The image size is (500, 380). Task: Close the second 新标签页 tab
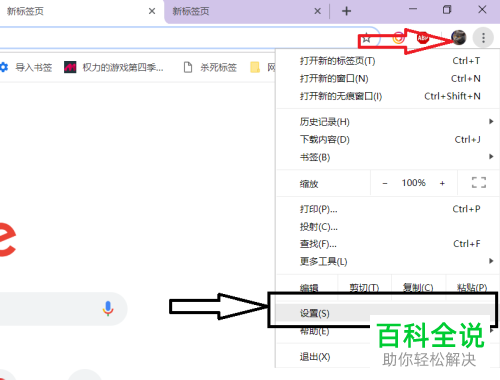[x=317, y=11]
